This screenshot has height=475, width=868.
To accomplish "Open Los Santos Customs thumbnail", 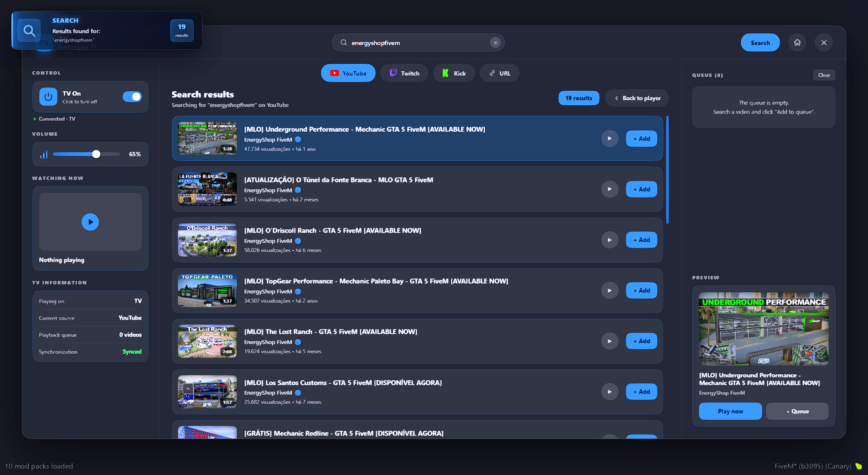I will click(207, 392).
